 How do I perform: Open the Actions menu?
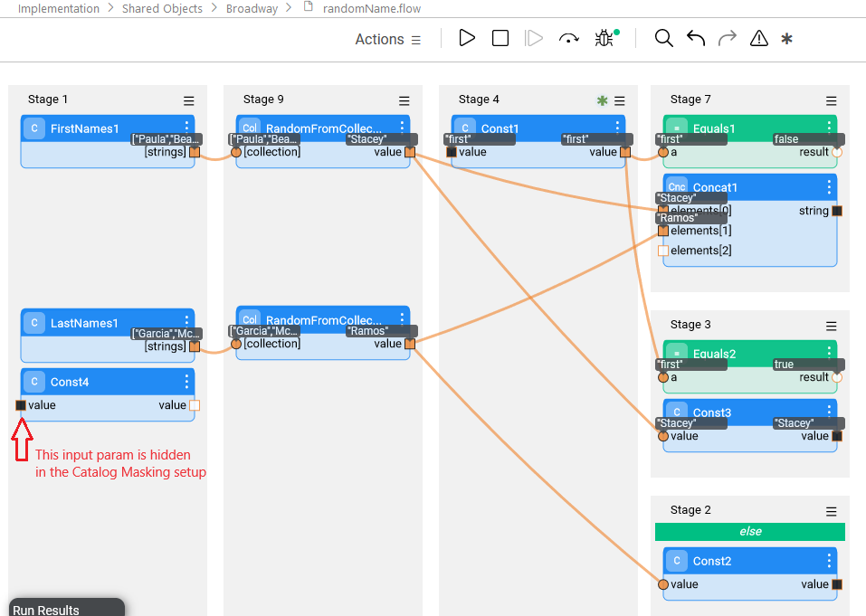click(x=387, y=39)
